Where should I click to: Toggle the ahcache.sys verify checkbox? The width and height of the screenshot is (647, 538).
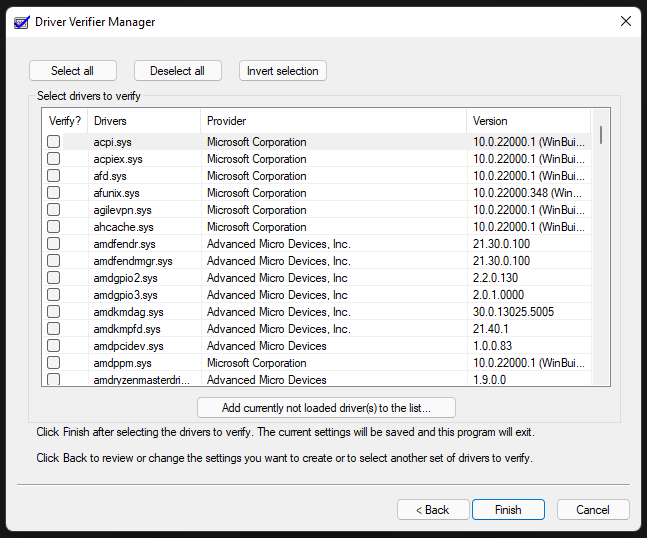[x=54, y=227]
